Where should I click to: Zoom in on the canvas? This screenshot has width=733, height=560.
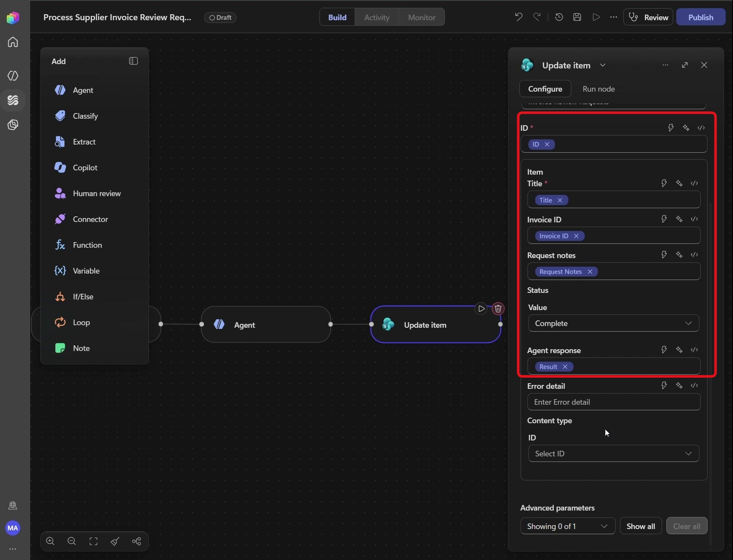[x=50, y=542]
